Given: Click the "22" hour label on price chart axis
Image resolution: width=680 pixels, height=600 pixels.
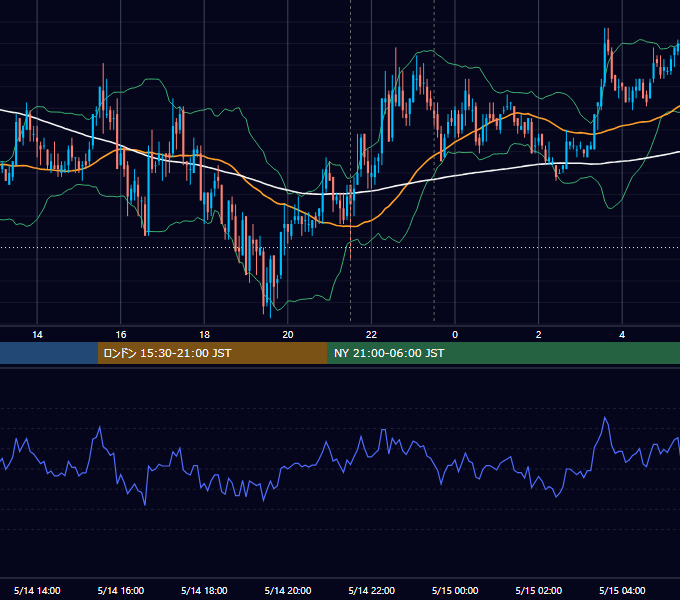Looking at the screenshot, I should [371, 334].
